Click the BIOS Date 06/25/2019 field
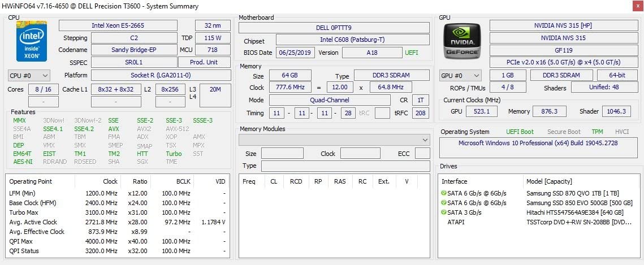The image size is (644, 265). pyautogui.click(x=295, y=53)
